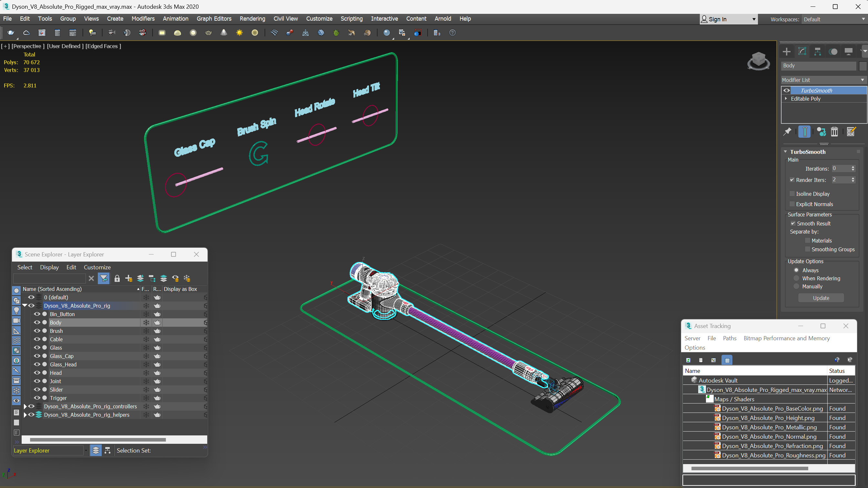Expand the Dyson_V8_Absolute_Pro_rig_helpers layer
The width and height of the screenshot is (868, 488).
(25, 415)
